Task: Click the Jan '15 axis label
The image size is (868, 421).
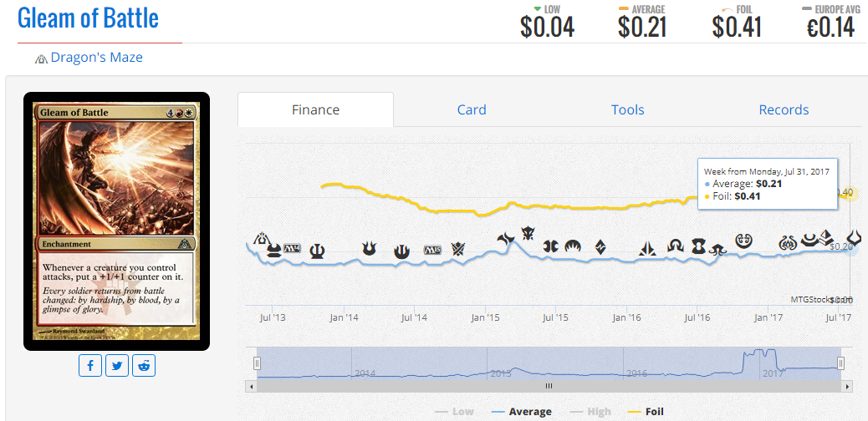Action: tap(486, 317)
